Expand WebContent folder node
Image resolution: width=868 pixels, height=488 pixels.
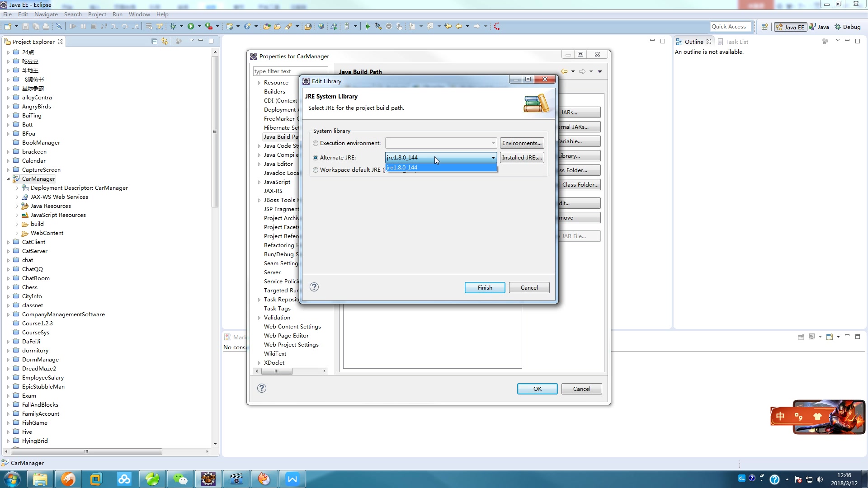pos(17,233)
